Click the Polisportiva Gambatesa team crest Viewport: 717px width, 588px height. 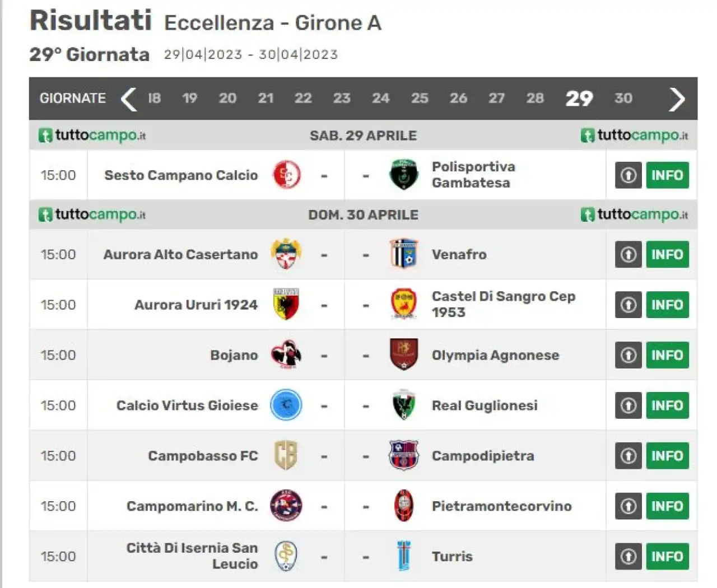(404, 175)
